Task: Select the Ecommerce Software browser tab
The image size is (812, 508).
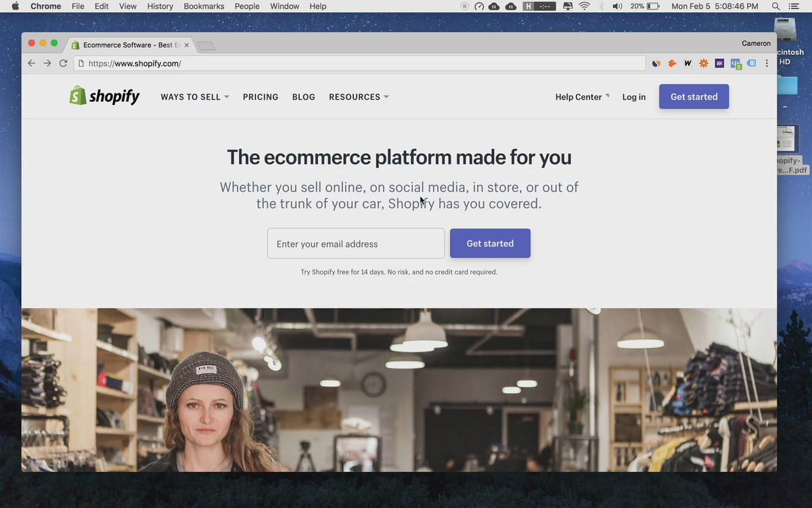Action: (x=129, y=45)
